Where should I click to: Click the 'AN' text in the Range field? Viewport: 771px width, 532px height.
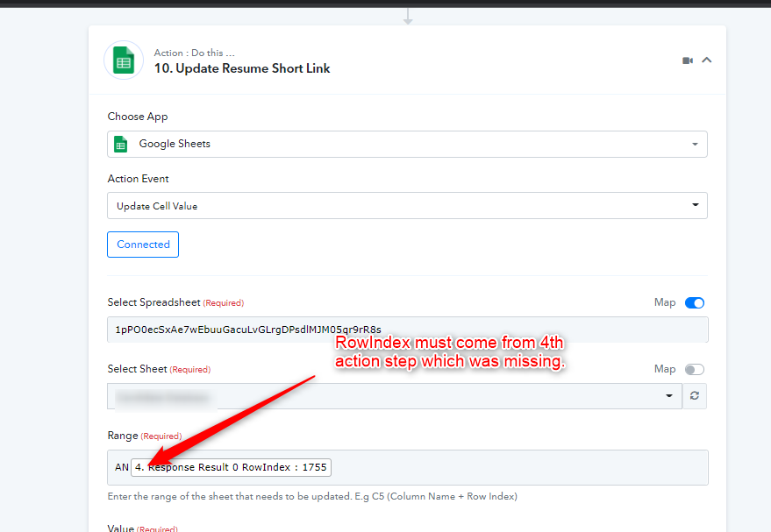coord(122,467)
